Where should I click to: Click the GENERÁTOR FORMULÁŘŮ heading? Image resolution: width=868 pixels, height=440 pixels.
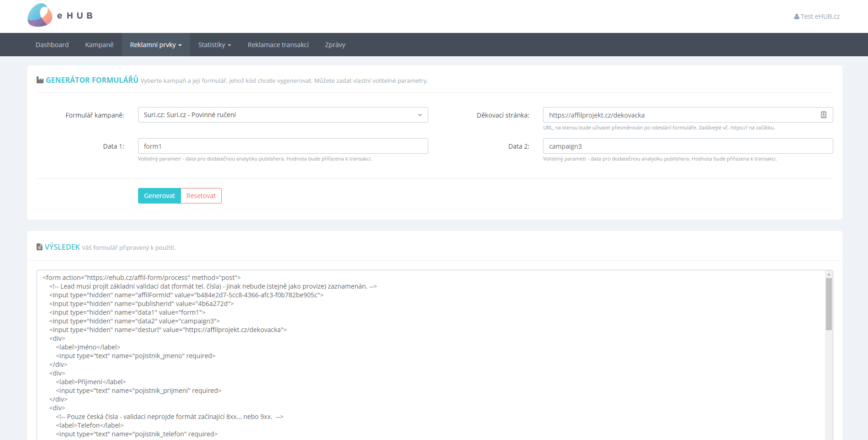(x=92, y=80)
